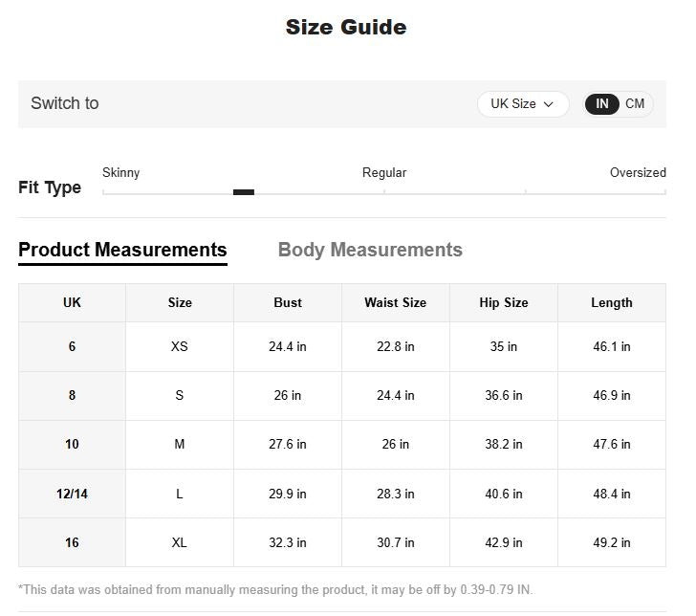The height and width of the screenshot is (616, 696).
Task: Click the 49.2 in length value
Action: pos(612,543)
